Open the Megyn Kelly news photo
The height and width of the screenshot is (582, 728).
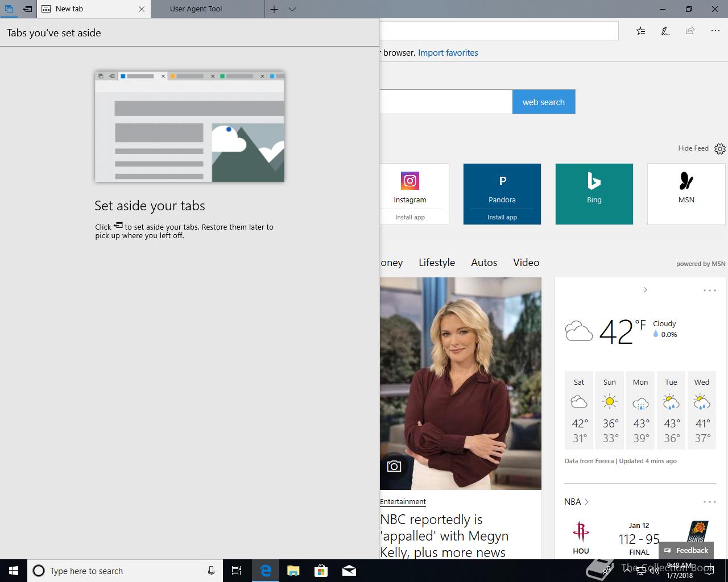461,384
